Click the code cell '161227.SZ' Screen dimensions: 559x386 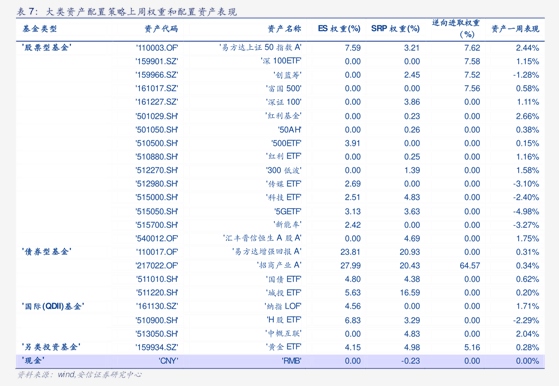click(x=157, y=102)
